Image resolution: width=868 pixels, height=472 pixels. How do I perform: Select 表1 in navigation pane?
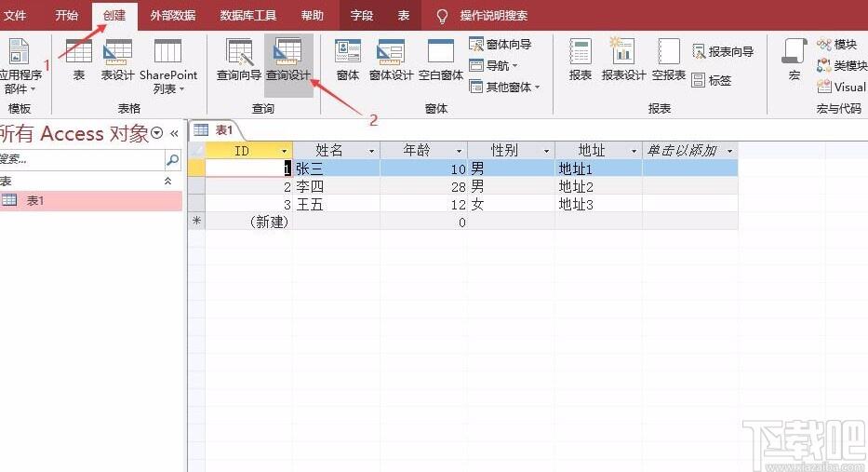pos(91,200)
